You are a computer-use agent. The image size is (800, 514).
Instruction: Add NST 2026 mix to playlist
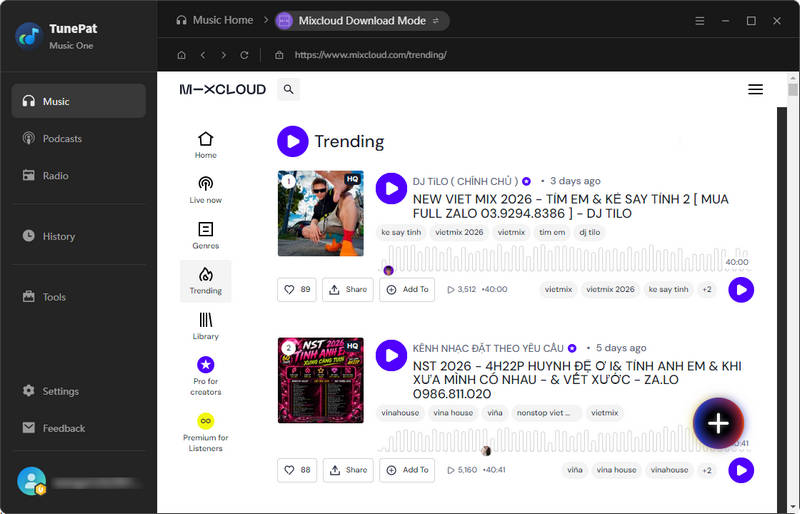[x=407, y=470]
